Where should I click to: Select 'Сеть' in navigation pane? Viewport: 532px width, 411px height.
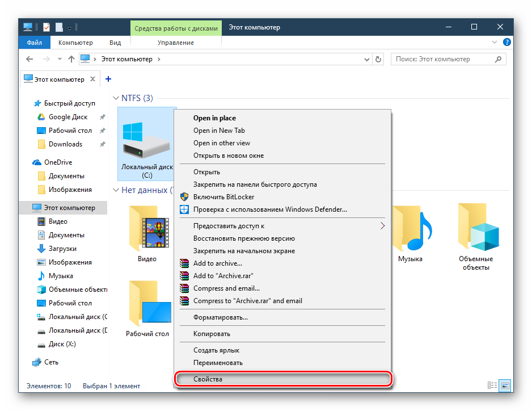pos(51,362)
